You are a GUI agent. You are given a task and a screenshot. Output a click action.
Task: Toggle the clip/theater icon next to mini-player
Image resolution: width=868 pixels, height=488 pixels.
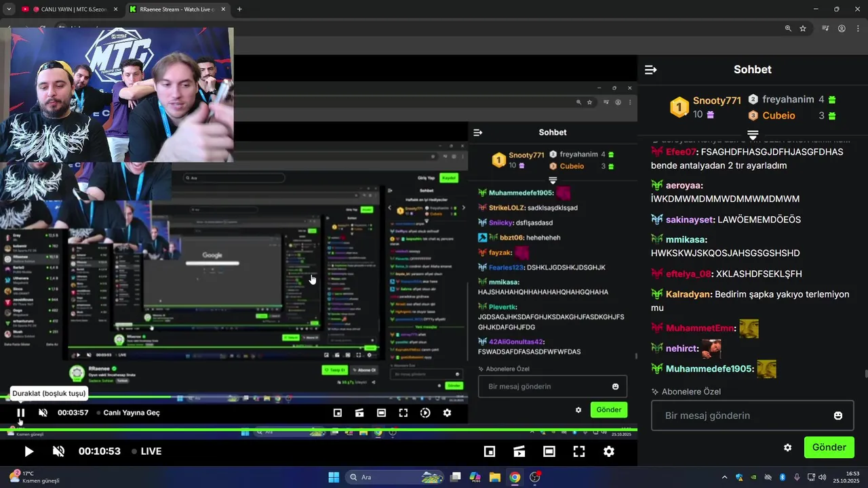pyautogui.click(x=519, y=451)
